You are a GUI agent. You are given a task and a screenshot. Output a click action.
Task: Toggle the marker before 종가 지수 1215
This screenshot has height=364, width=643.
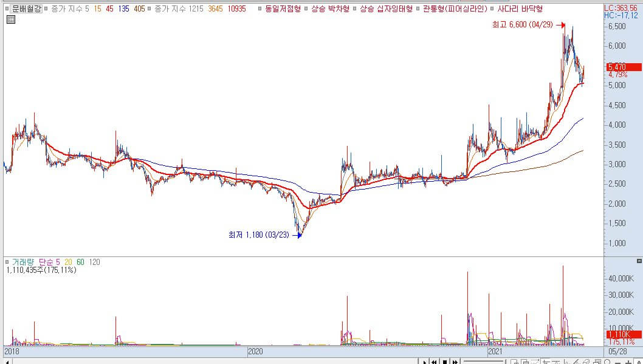(x=150, y=9)
